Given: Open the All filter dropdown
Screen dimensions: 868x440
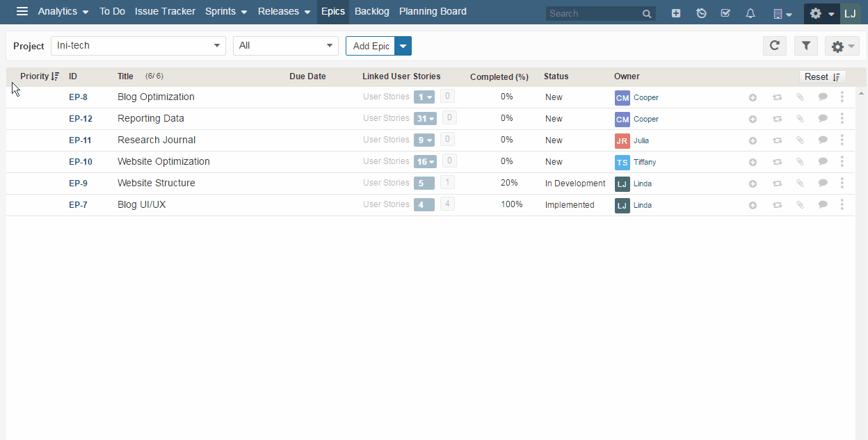Looking at the screenshot, I should (285, 46).
